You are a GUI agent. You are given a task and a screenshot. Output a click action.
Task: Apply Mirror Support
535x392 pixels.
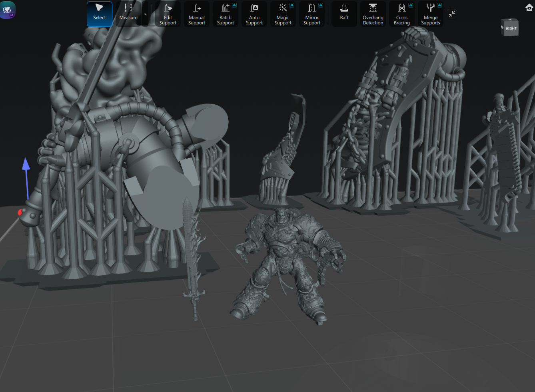click(312, 14)
